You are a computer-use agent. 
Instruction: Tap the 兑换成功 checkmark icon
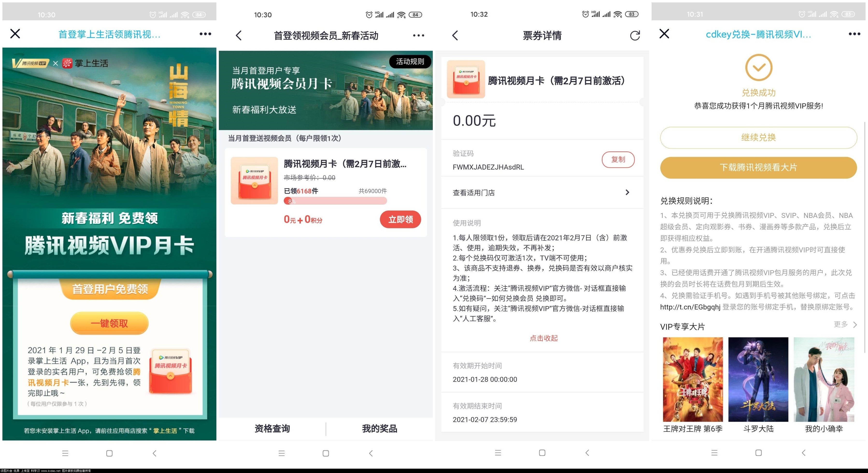[759, 67]
